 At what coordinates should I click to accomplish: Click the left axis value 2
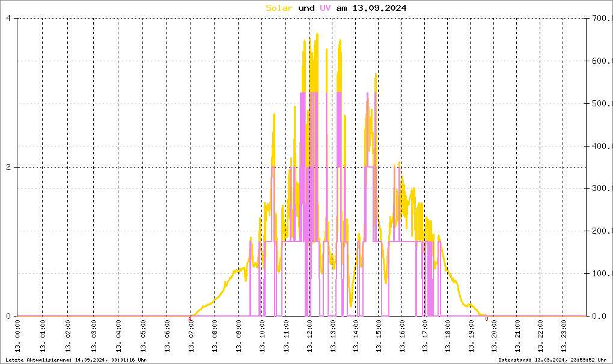(8, 167)
